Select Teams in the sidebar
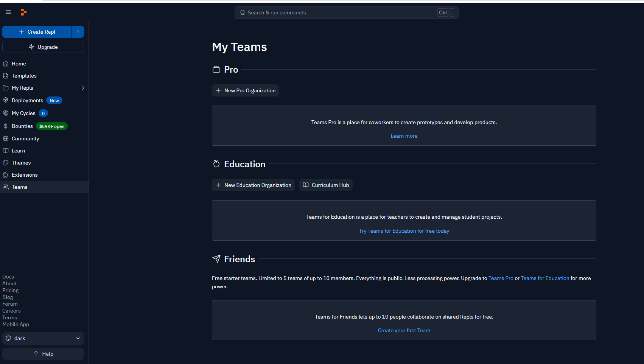This screenshot has height=364, width=644. coord(44,187)
